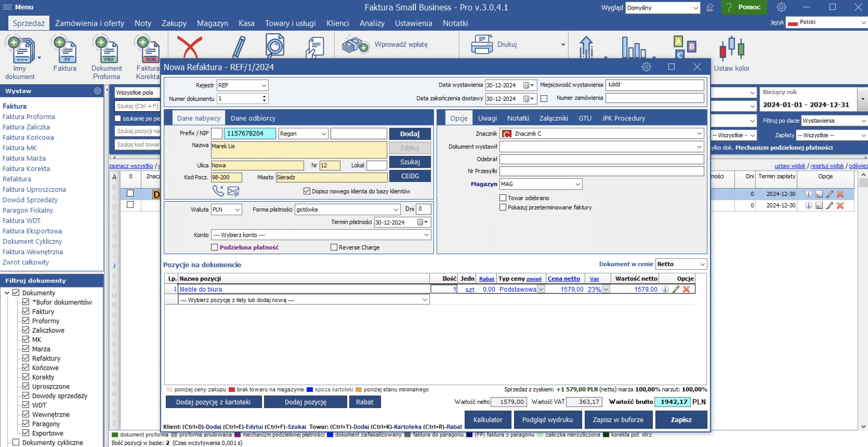Open the Konto selection dropdown
The image size is (868, 447).
(x=321, y=235)
